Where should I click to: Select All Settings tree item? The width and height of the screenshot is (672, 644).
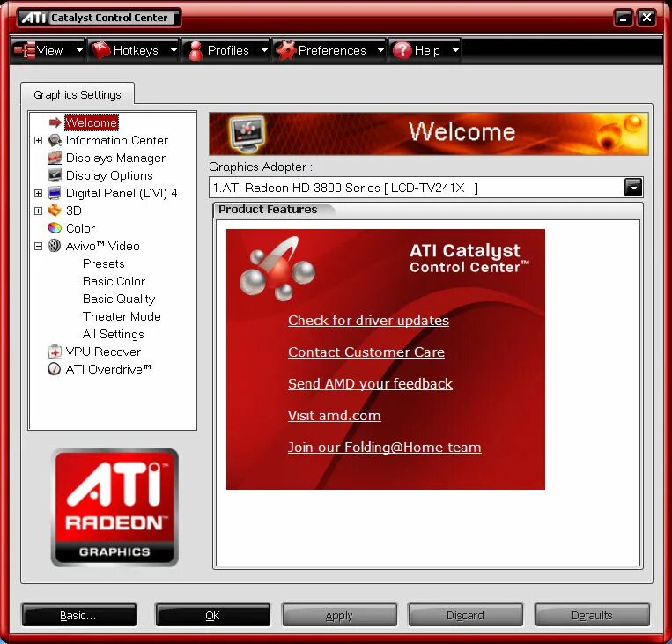(x=113, y=334)
